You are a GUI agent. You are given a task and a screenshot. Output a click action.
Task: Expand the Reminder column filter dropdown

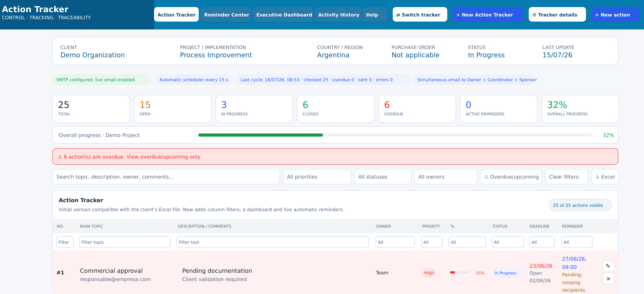point(577,242)
